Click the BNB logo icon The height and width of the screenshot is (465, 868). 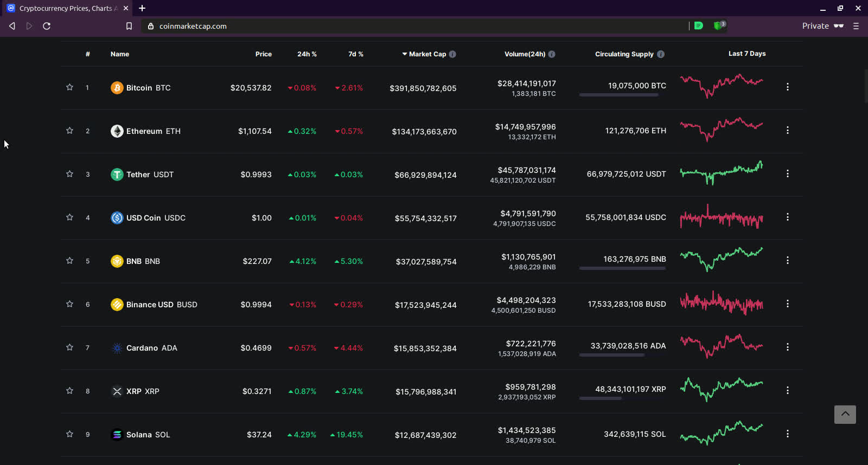[x=117, y=261]
